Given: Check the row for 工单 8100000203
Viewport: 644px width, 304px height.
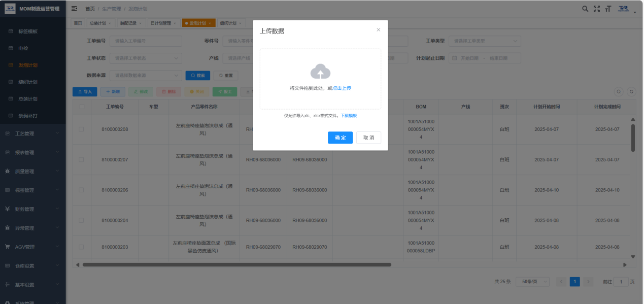Looking at the screenshot, I should coord(81,247).
